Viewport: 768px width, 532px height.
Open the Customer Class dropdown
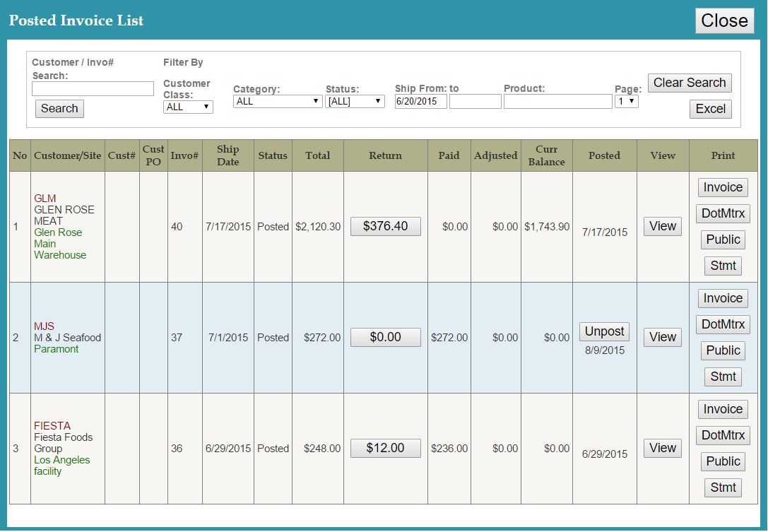coord(189,106)
